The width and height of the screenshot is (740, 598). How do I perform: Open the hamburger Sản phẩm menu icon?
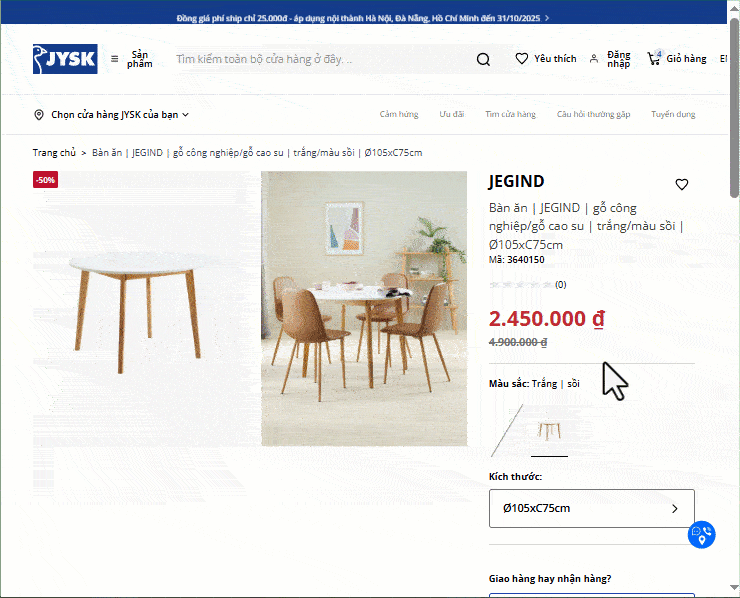pos(115,59)
